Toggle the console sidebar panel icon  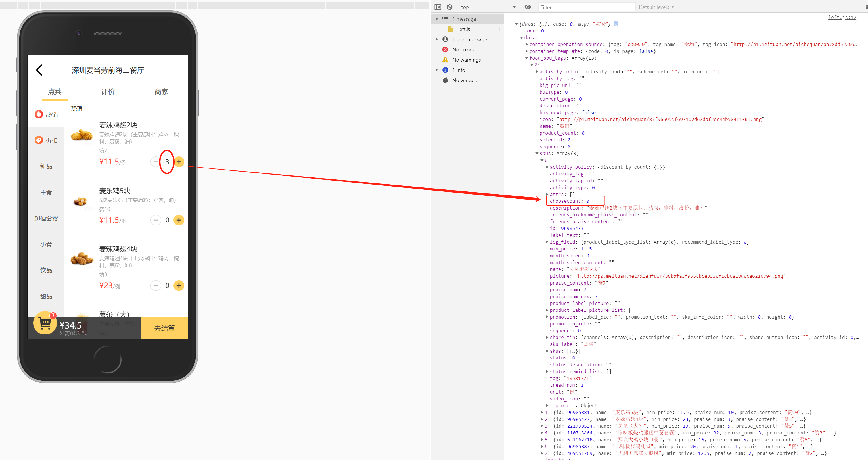tap(438, 7)
